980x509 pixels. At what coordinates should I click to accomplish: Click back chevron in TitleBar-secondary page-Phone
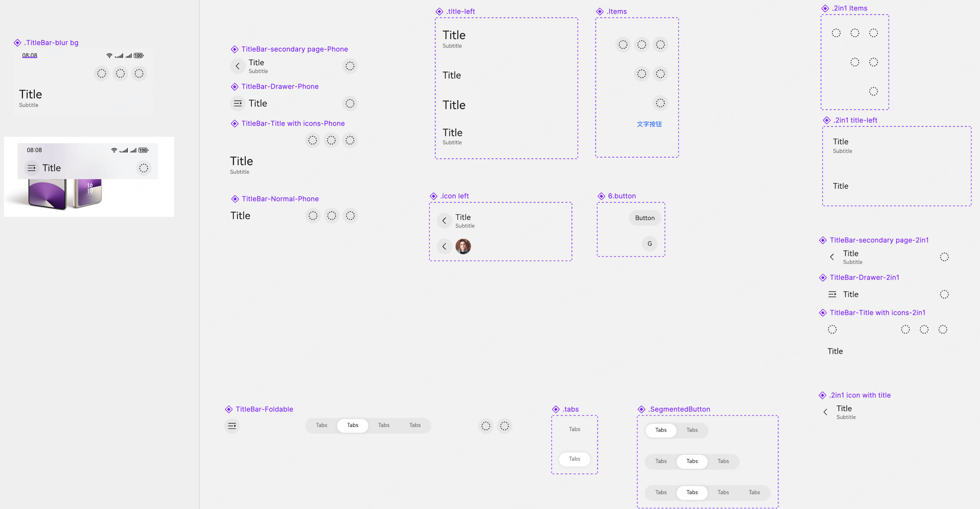pyautogui.click(x=237, y=66)
